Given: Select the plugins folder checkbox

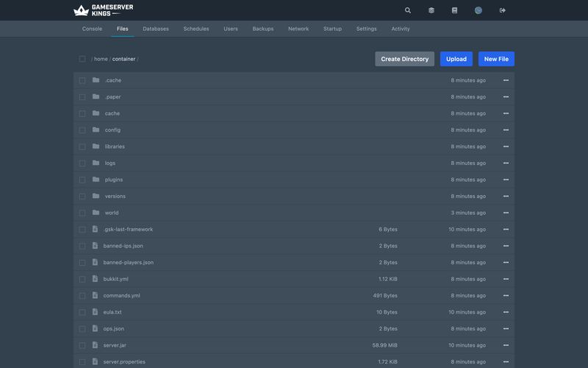Looking at the screenshot, I should 82,180.
